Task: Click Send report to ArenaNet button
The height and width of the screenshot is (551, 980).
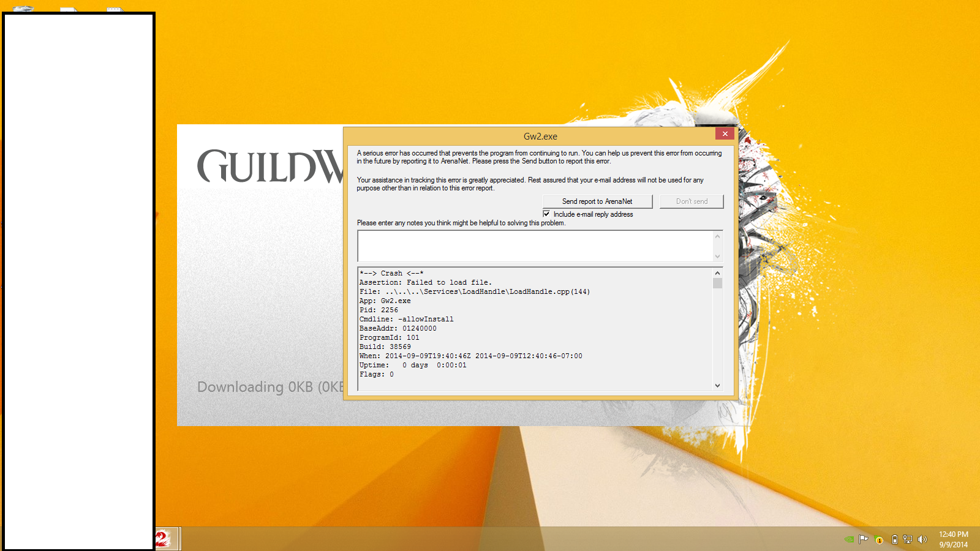Action: [597, 201]
